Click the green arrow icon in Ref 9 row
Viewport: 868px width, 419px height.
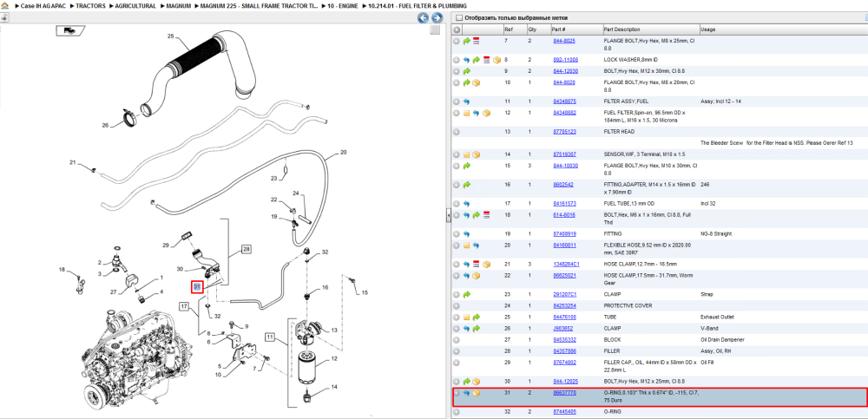[x=467, y=71]
